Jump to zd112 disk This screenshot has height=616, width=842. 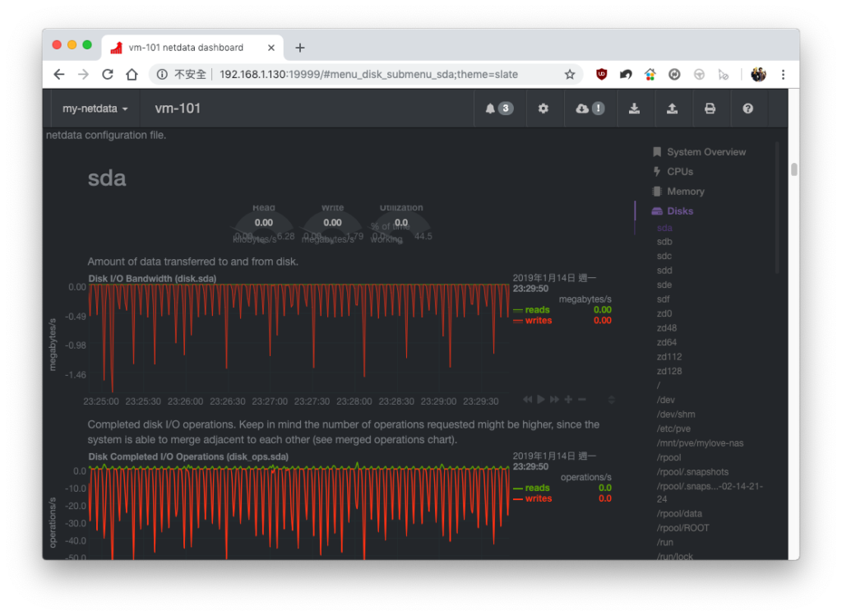coord(669,357)
